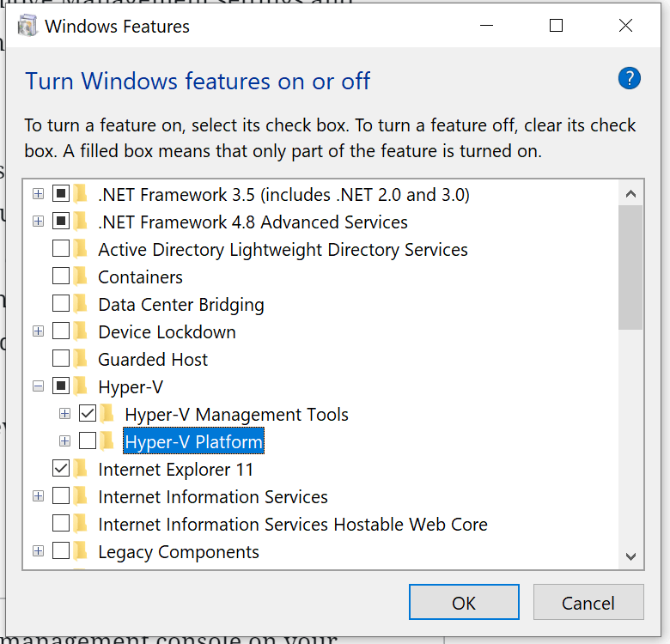670x644 pixels.
Task: Expand the Device Lockdown node
Action: [x=38, y=331]
